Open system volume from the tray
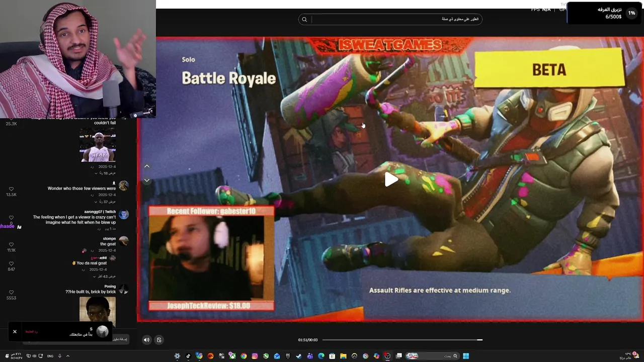The width and height of the screenshot is (644, 362). coord(35,356)
